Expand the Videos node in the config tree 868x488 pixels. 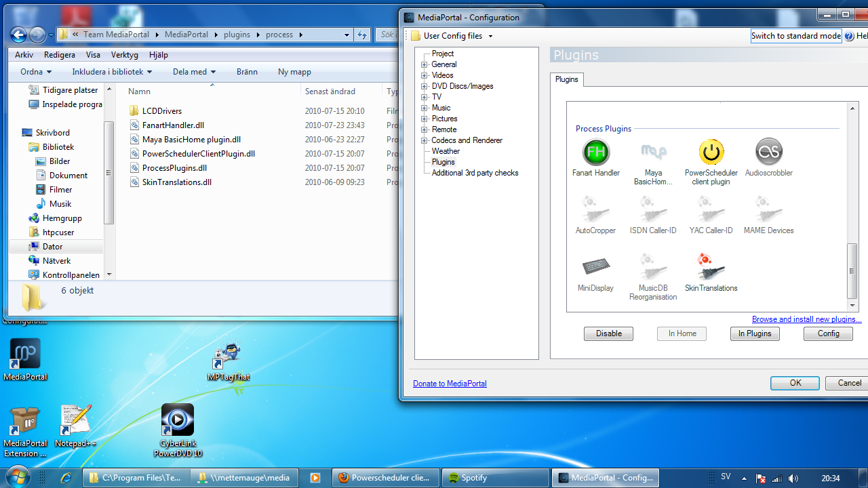pyautogui.click(x=425, y=75)
